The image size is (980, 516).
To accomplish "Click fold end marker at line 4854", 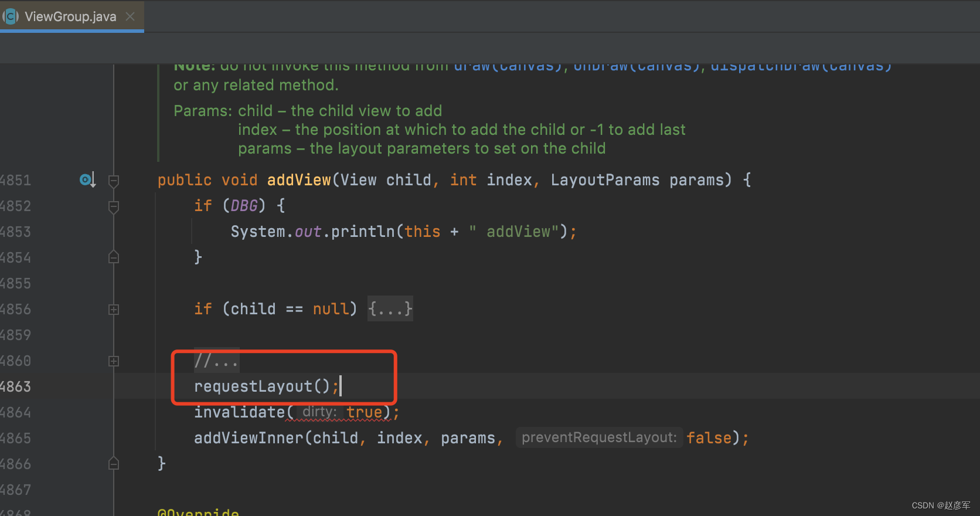I will (114, 257).
